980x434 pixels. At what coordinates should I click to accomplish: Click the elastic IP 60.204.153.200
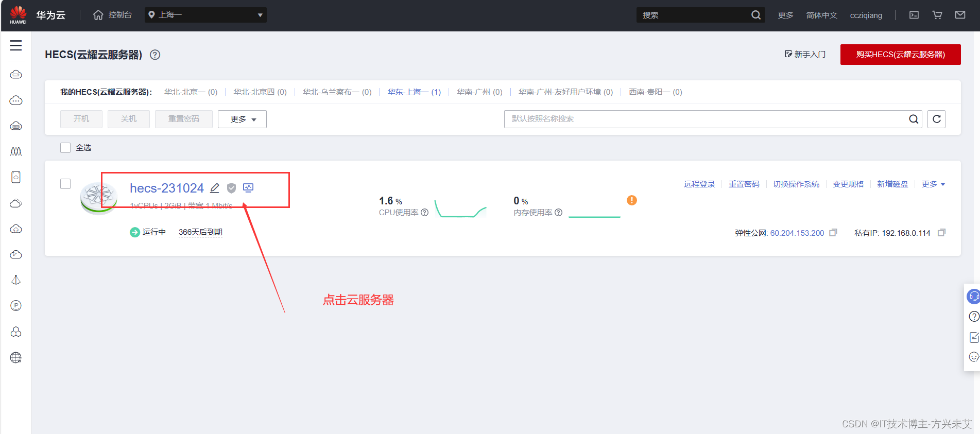pyautogui.click(x=797, y=233)
